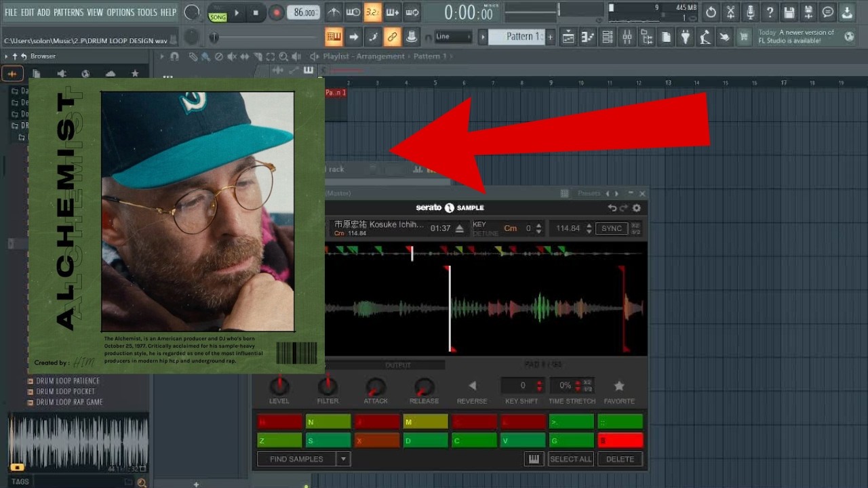Click the undo history icon
Viewport: 868px width, 488px height.
click(711, 12)
